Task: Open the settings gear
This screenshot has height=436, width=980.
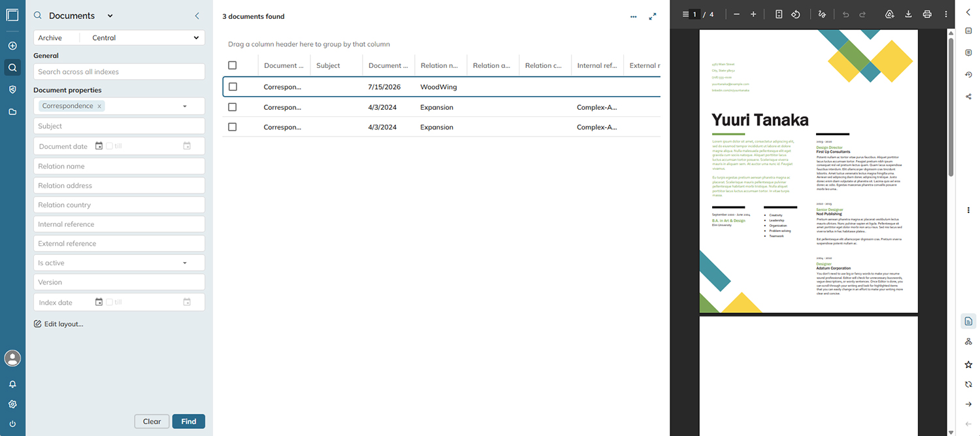Action: (x=12, y=404)
